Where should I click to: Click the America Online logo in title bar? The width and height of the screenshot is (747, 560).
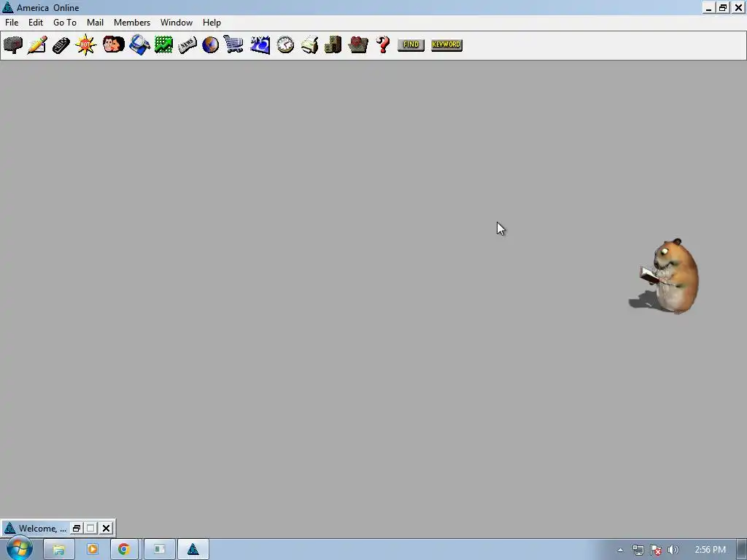7,7
